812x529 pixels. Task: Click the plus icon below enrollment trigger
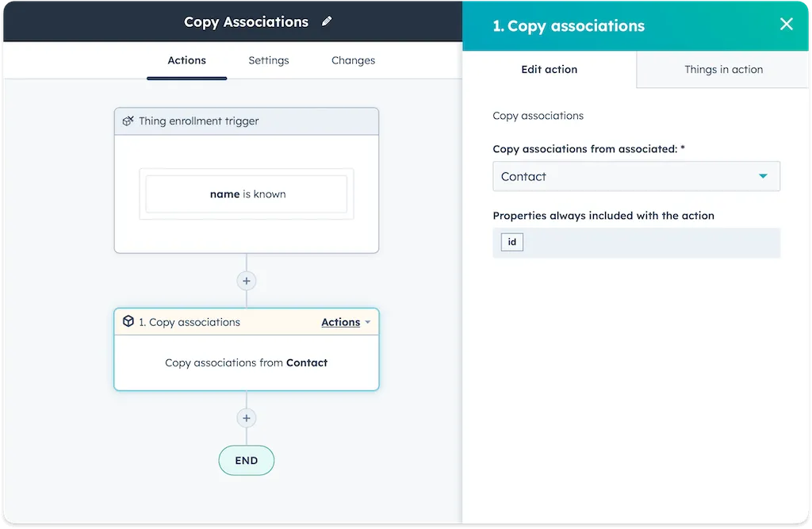pos(247,281)
